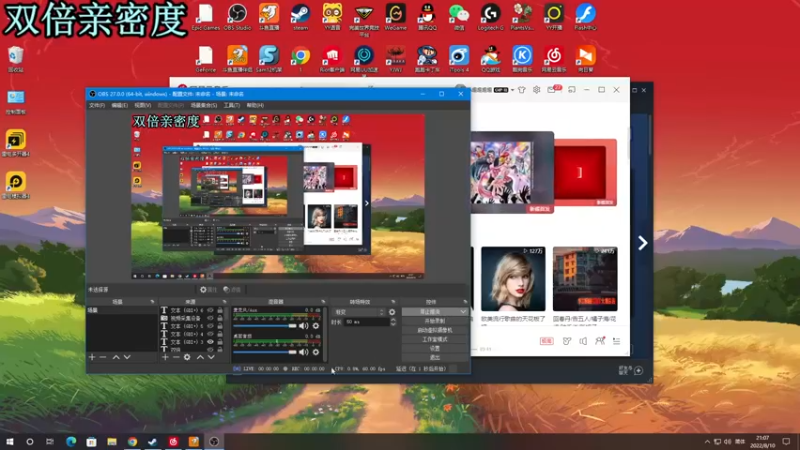
Task: Toggle visibility of 视频采集设备 source
Action: click(210, 318)
